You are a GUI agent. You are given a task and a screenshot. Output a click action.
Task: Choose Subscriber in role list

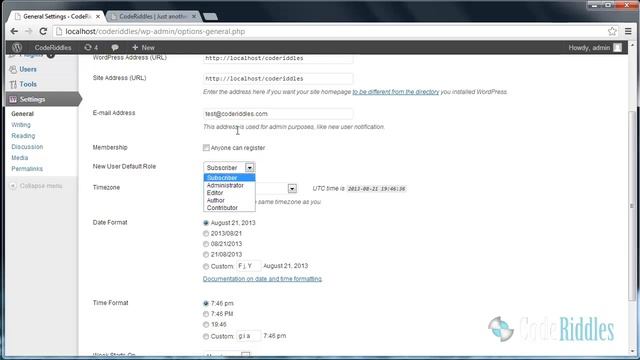[x=229, y=178]
